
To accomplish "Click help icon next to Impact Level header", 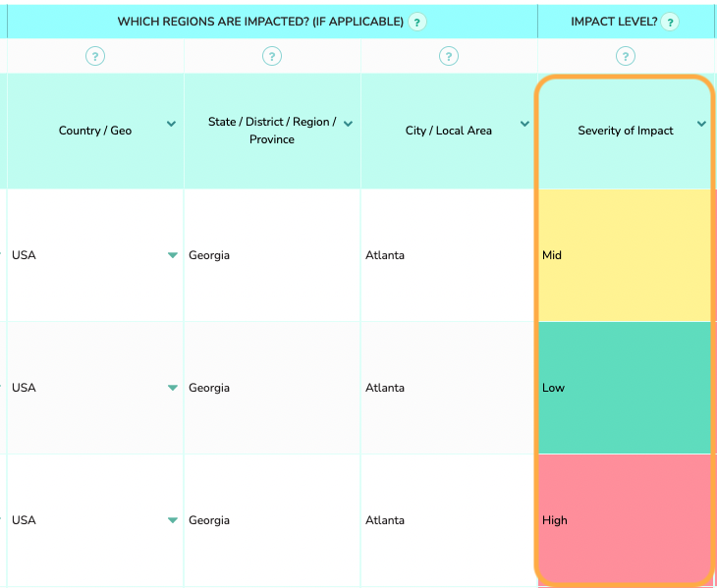I will tap(670, 22).
